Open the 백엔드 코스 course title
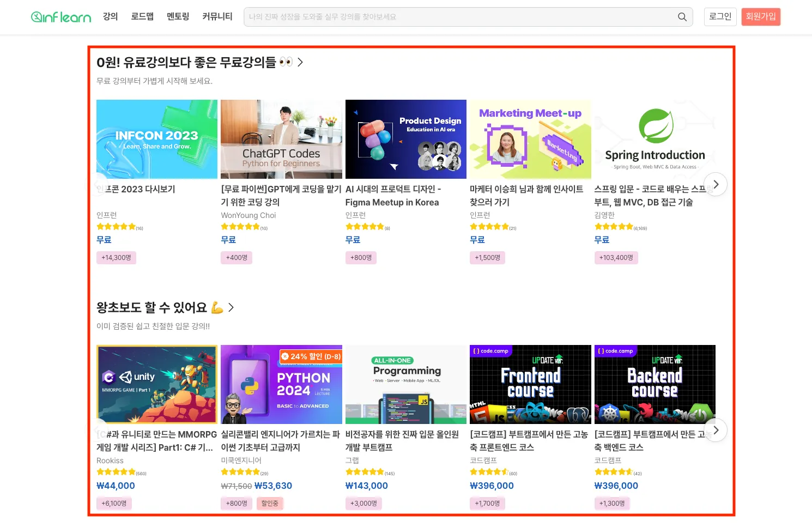The height and width of the screenshot is (527, 812). coord(652,441)
